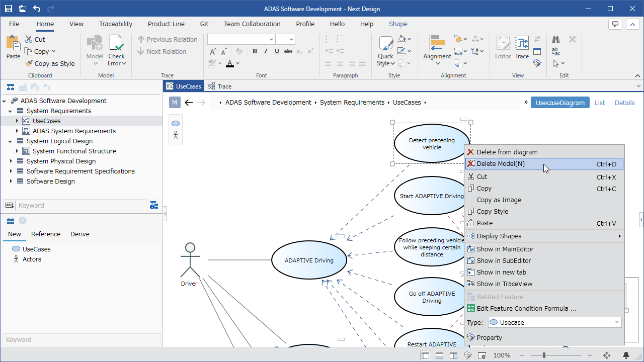The width and height of the screenshot is (644, 362).
Task: Select Show in TraceView menu item
Action: point(544,284)
